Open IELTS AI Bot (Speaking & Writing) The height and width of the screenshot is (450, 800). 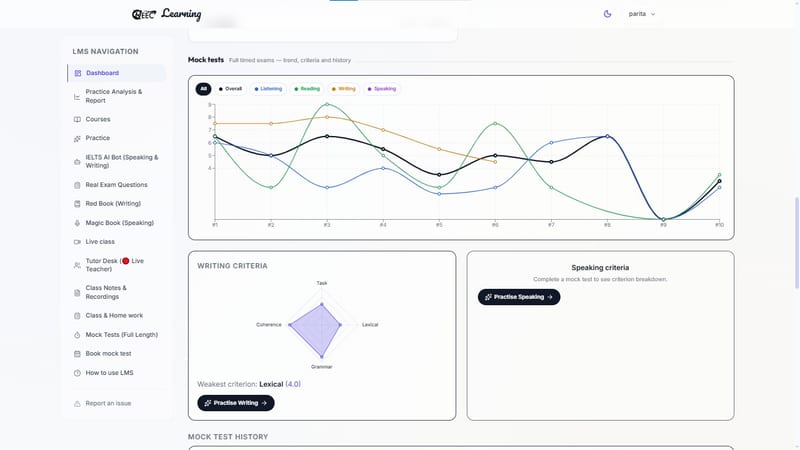(x=116, y=161)
